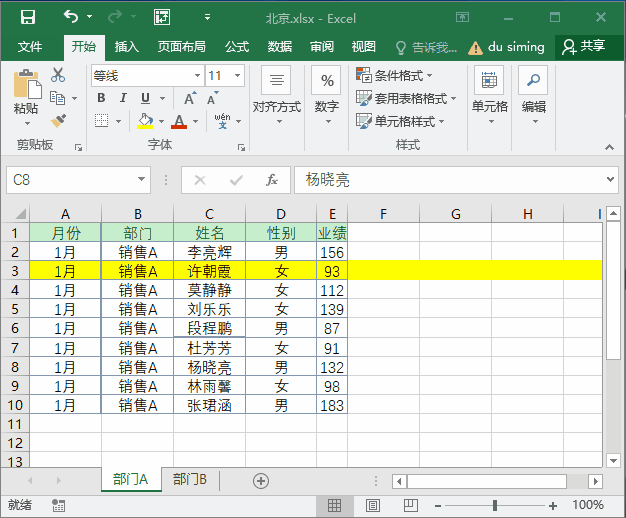Open the font size dropdown 11
Viewport: 626px width, 518px height.
238,75
